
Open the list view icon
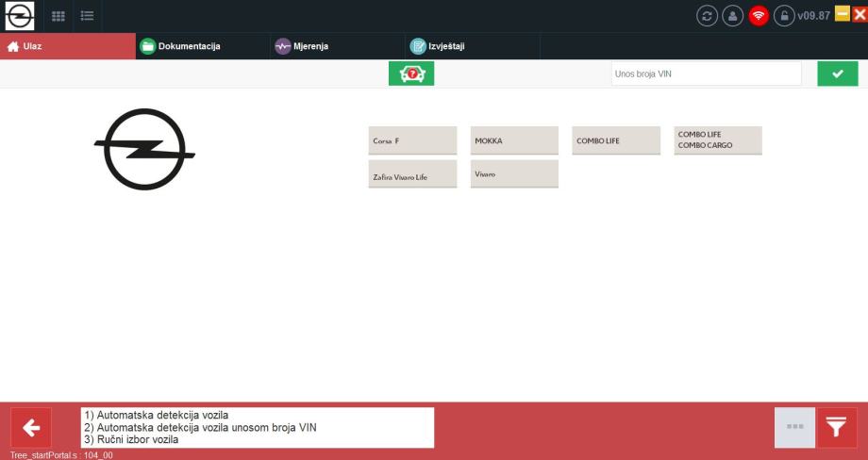87,16
